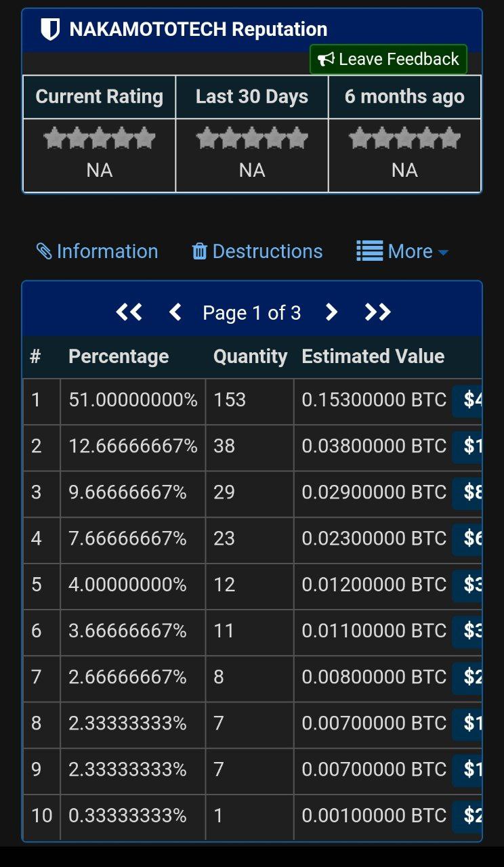Click the Last 30 Days stars
Image resolution: width=504 pixels, height=867 pixels.
pyautogui.click(x=252, y=140)
